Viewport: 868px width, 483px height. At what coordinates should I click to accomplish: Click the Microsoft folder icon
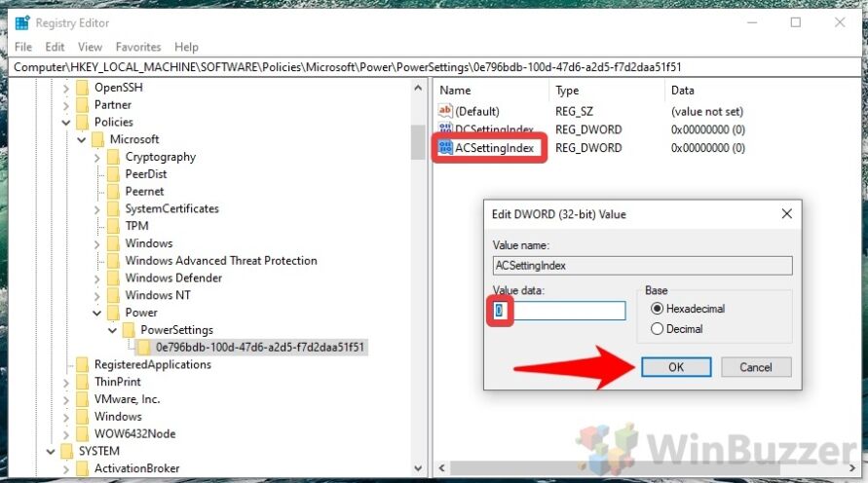pos(98,139)
